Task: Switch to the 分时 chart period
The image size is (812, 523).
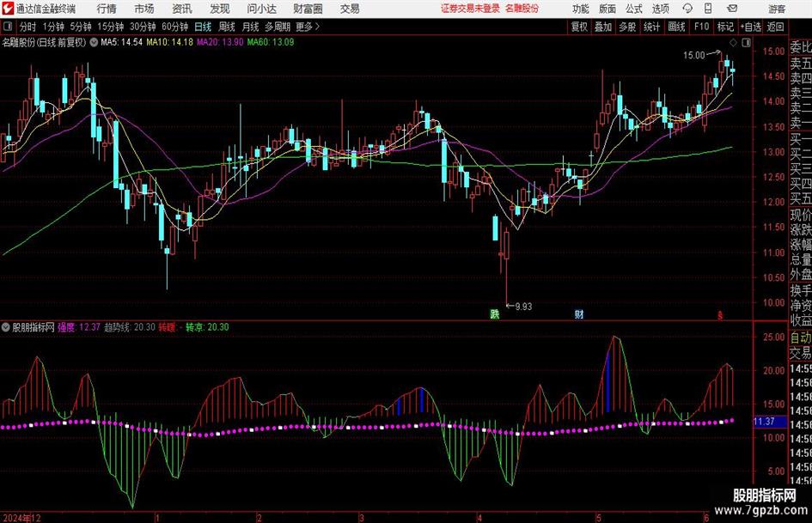Action: 27,27
